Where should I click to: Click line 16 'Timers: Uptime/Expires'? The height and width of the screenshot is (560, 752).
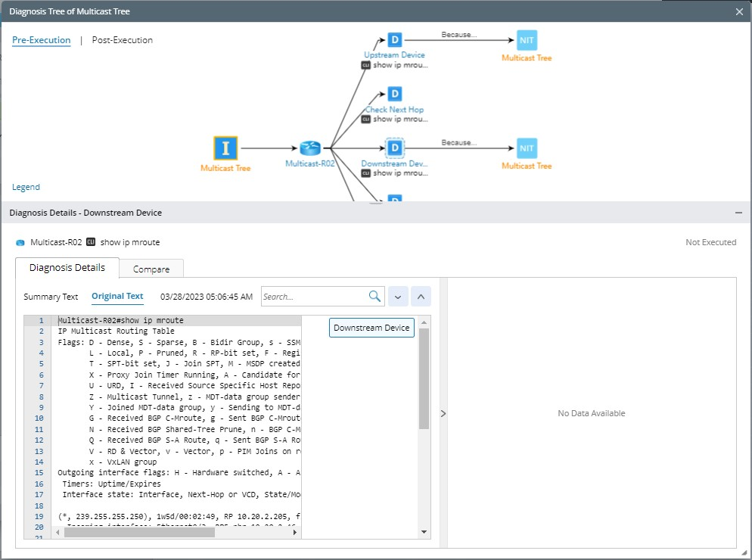(112, 484)
